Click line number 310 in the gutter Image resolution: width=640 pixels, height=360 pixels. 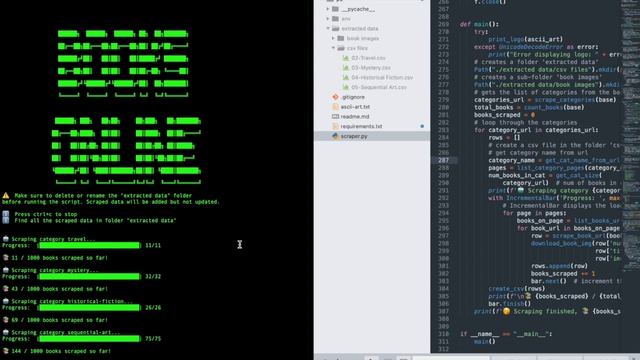point(443,334)
